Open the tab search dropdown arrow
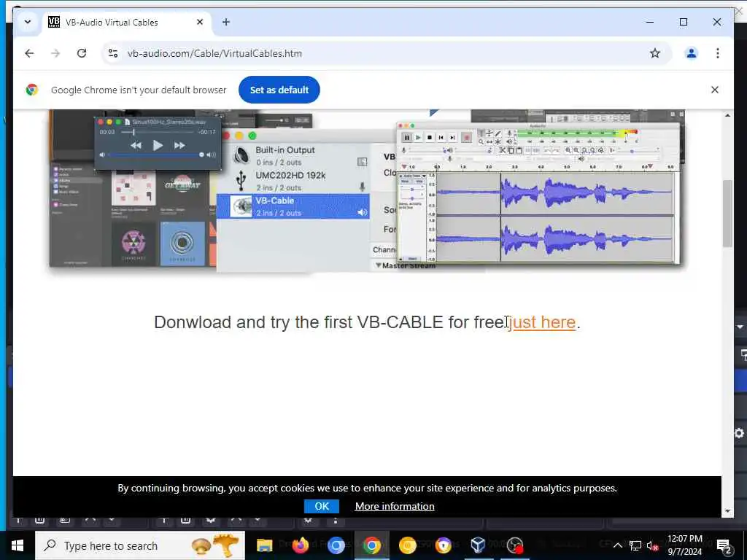747x560 pixels. (28, 22)
